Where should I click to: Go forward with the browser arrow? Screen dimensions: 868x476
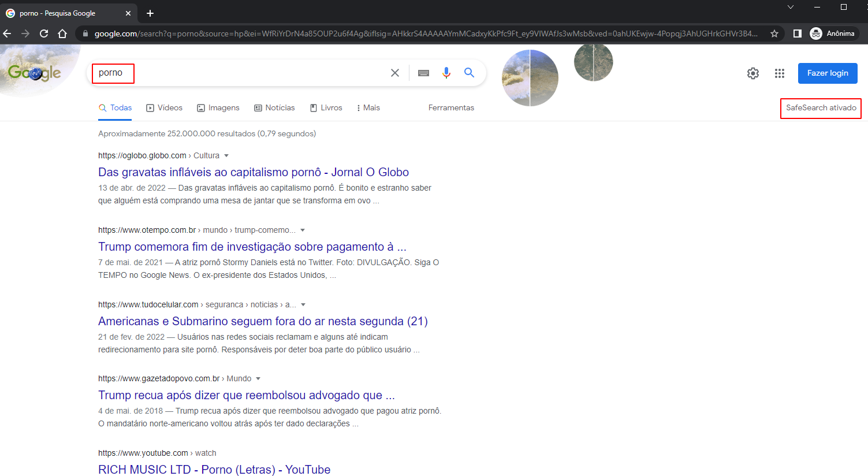(x=25, y=34)
